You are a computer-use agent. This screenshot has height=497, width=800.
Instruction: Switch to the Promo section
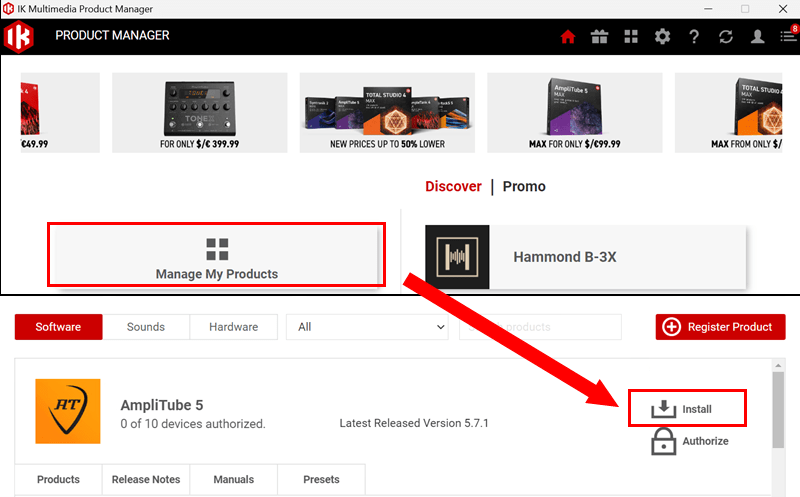click(524, 186)
